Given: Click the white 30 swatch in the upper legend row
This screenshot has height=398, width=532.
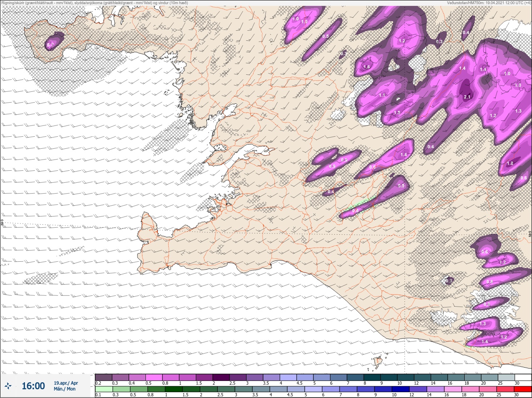Looking at the screenshot, I should click(523, 377).
